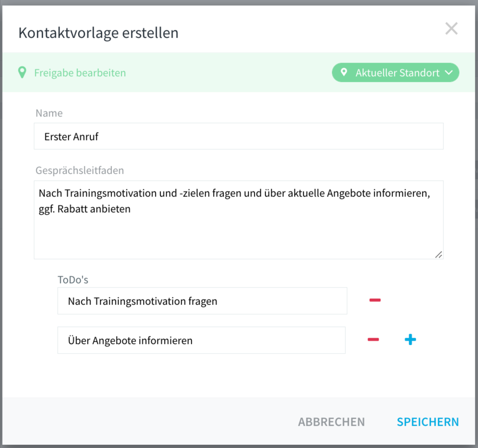Image resolution: width=478 pixels, height=448 pixels.
Task: Click the 'Gesprächsleitfaden' field label
Action: pos(80,170)
